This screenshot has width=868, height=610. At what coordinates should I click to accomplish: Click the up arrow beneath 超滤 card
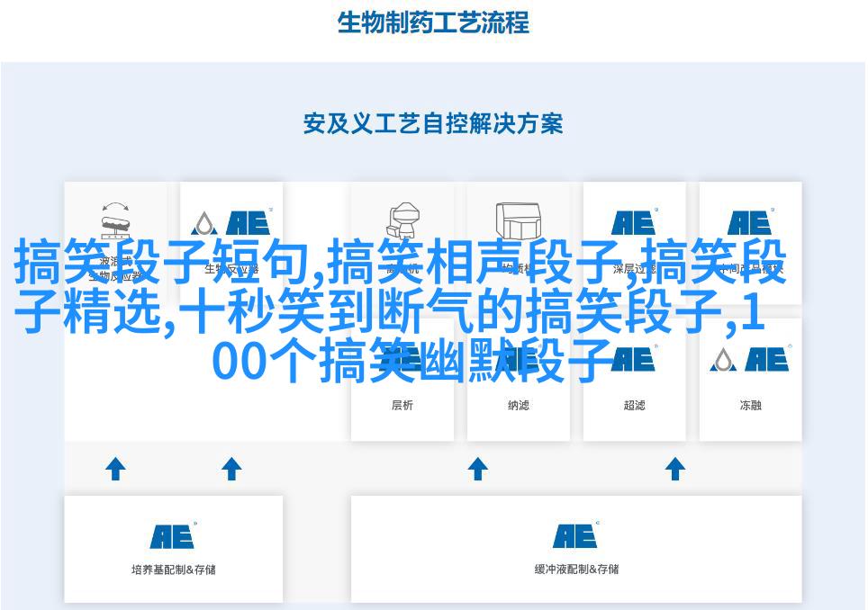point(675,469)
